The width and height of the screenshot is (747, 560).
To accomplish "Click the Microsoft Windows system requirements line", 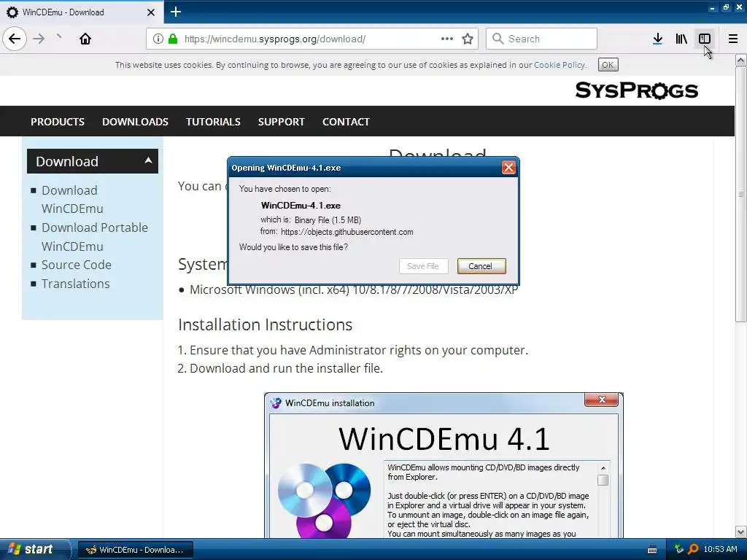I will (354, 289).
